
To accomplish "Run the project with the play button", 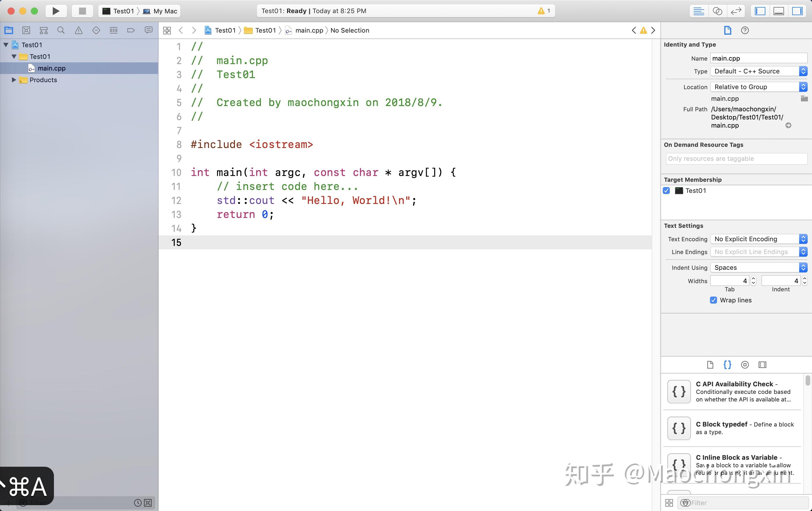I will [56, 11].
